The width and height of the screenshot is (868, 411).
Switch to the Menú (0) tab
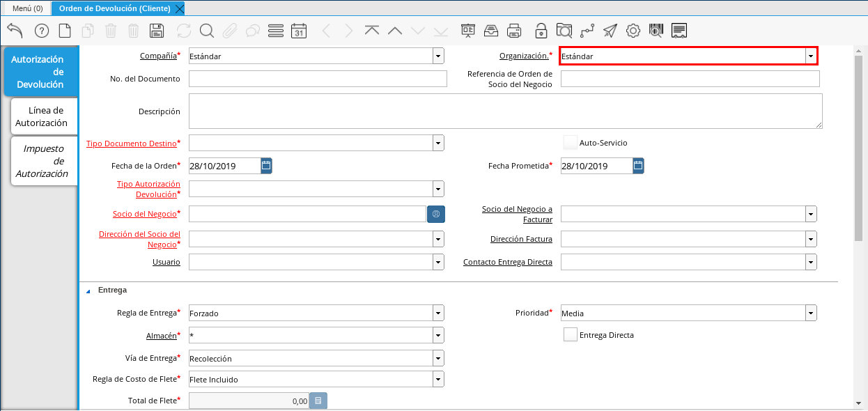(x=27, y=8)
